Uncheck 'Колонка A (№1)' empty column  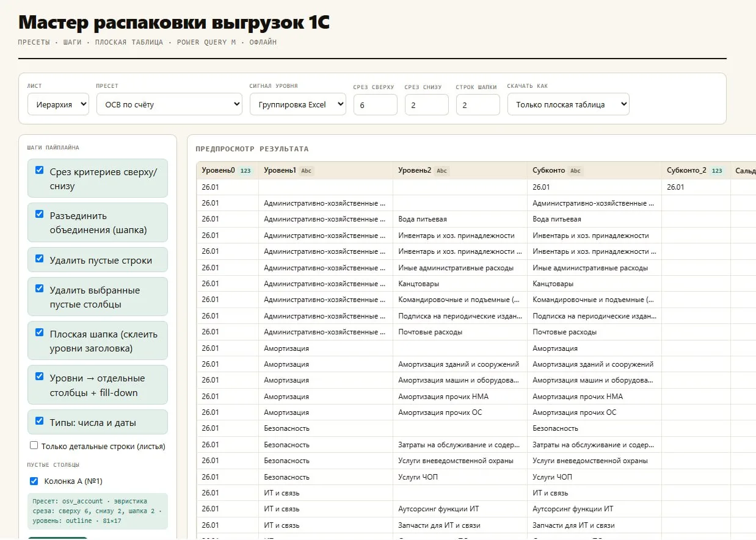pos(34,481)
